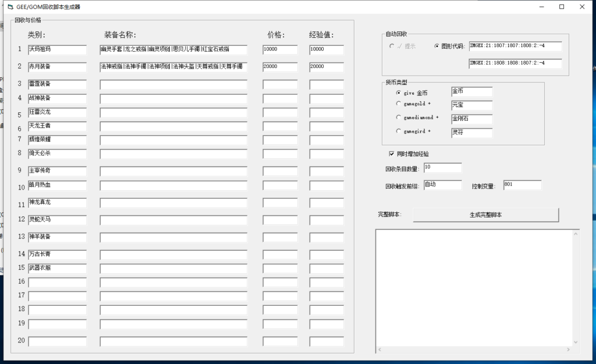Click scroll-left arrow in script output box
Viewport: 596px width, 364px height.
380,349
